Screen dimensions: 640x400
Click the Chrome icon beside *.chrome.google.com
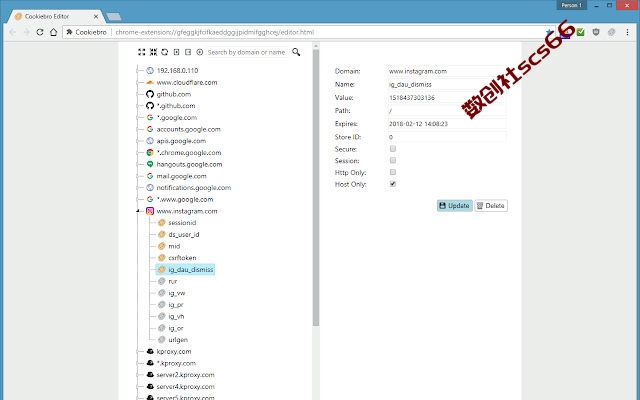point(150,152)
